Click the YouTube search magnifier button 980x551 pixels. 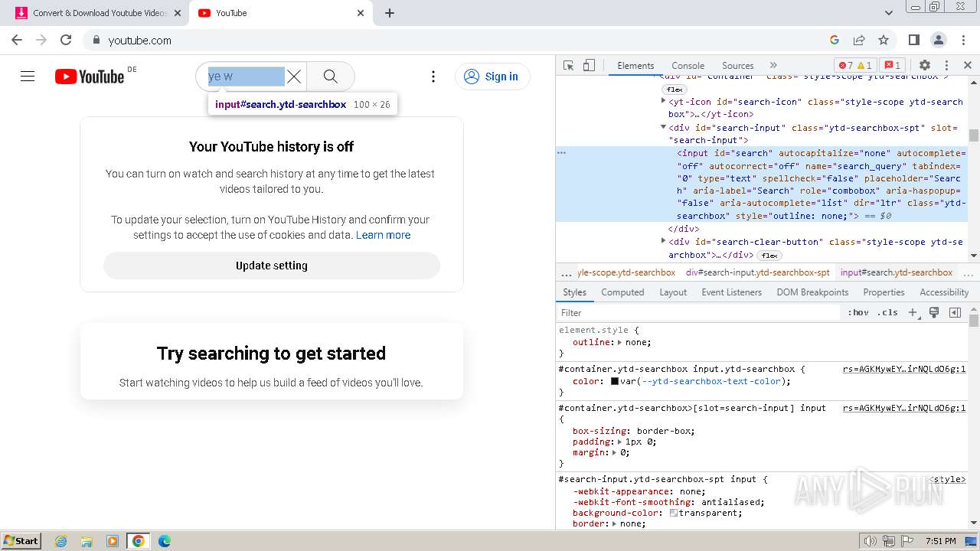pyautogui.click(x=331, y=77)
